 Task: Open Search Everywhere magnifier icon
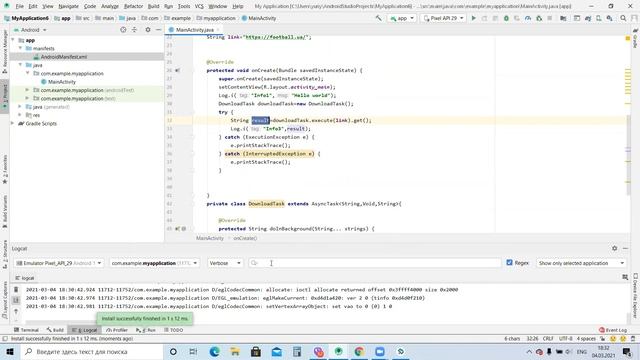623,18
